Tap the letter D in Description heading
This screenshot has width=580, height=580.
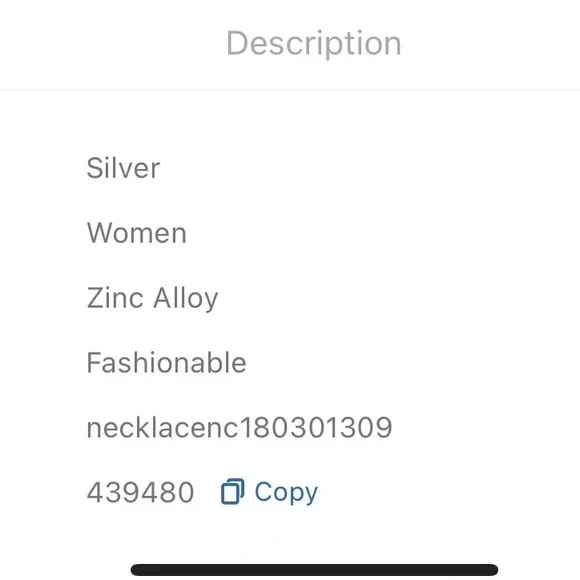tap(238, 43)
